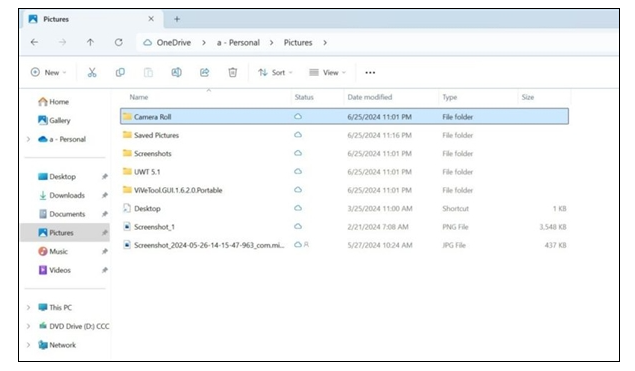Select the ViVeTool.GUI.1.6.2.0.Portable folder
Viewport: 635px width, 371px height.
tap(344, 190)
